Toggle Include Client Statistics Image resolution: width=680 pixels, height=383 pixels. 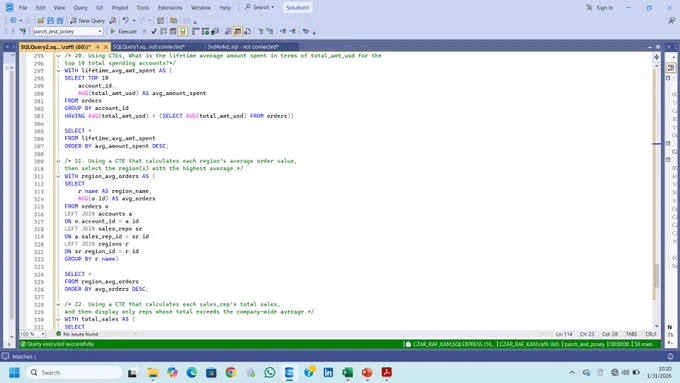pyautogui.click(x=215, y=31)
